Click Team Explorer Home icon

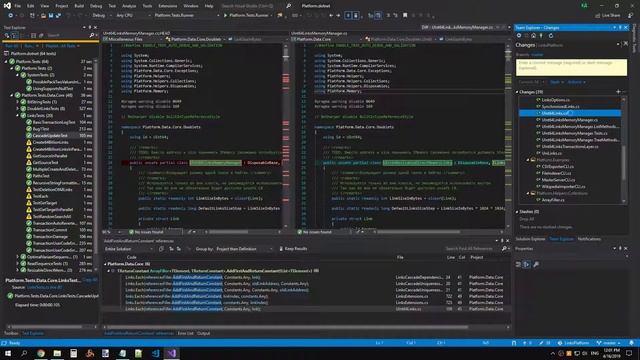pyautogui.click(x=533, y=36)
